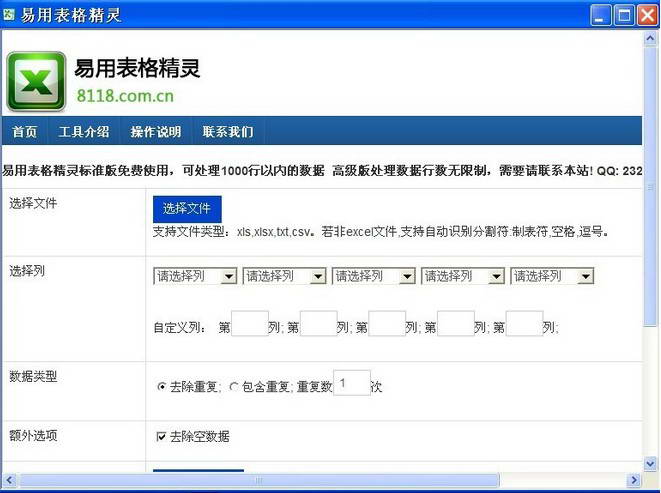Click the 易用表格精灵 header title text
The image size is (661, 493).
[137, 68]
